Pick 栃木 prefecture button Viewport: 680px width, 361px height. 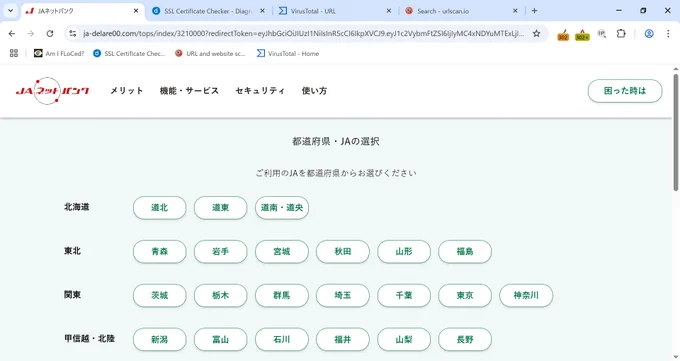click(x=221, y=295)
